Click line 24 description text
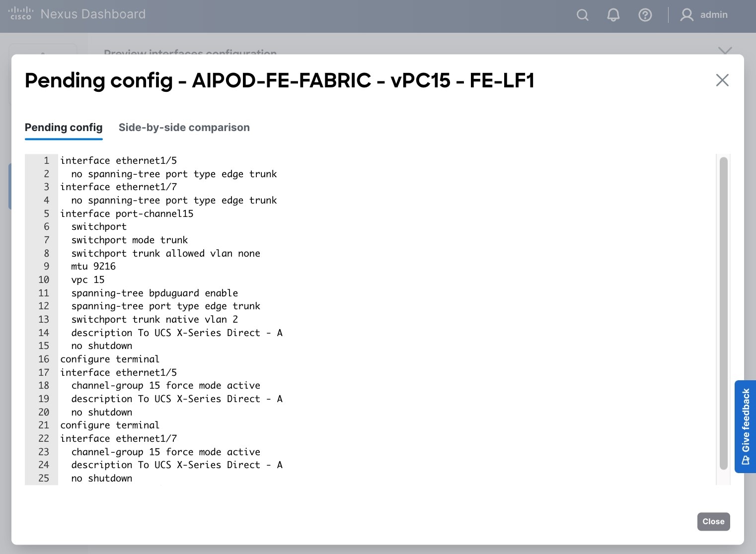Image resolution: width=756 pixels, height=554 pixels. click(x=177, y=465)
